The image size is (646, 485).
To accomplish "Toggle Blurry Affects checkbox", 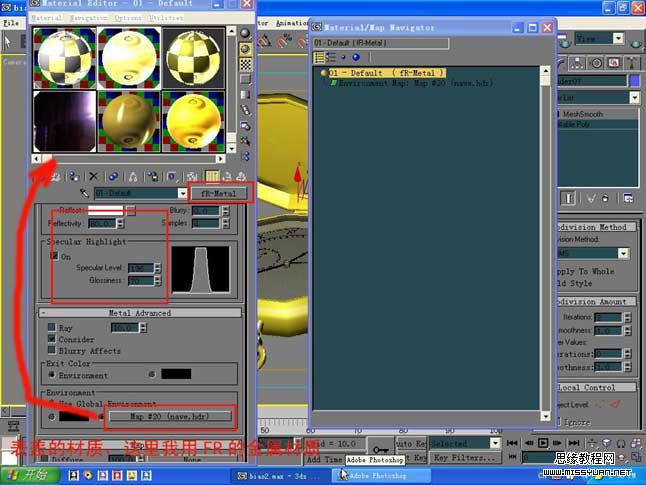I will point(51,350).
